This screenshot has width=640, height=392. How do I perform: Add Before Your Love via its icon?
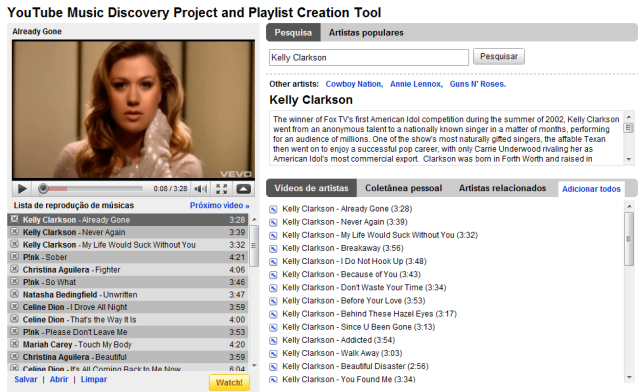tap(273, 301)
